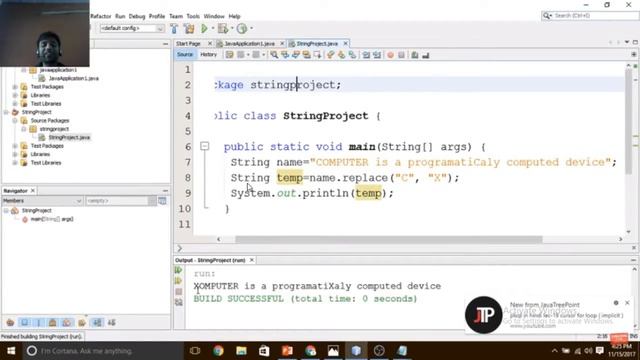Image resolution: width=640 pixels, height=360 pixels.
Task: Click the Windows Start button
Action: 11,351
